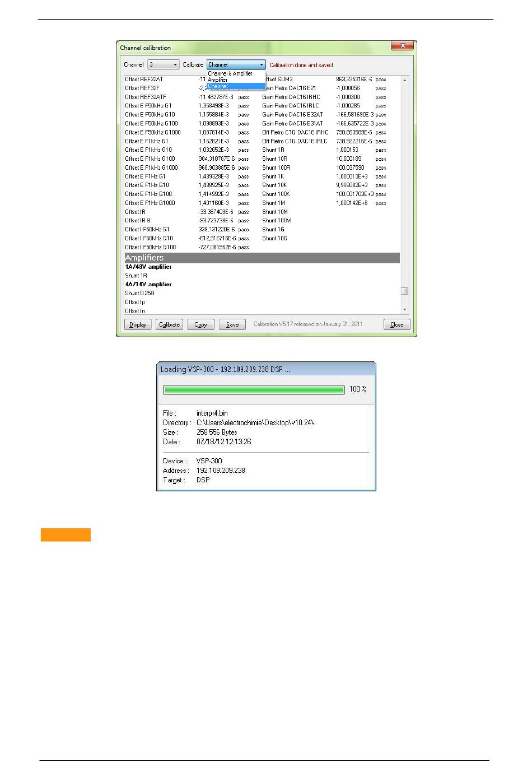Image resolution: width=532 pixels, height=777 pixels.
Task: Click the list scrollbar down arrow
Action: [404, 310]
